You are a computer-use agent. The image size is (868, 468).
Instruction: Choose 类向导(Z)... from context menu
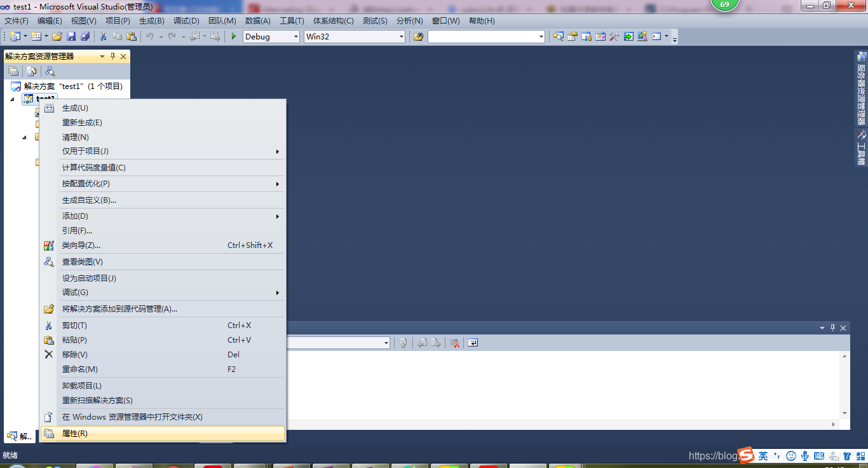tap(163, 245)
